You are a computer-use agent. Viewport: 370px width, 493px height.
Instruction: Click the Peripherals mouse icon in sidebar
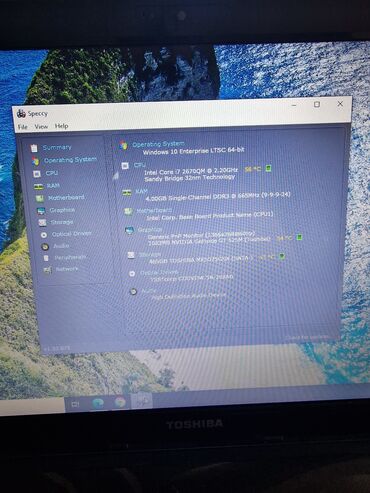point(46,258)
